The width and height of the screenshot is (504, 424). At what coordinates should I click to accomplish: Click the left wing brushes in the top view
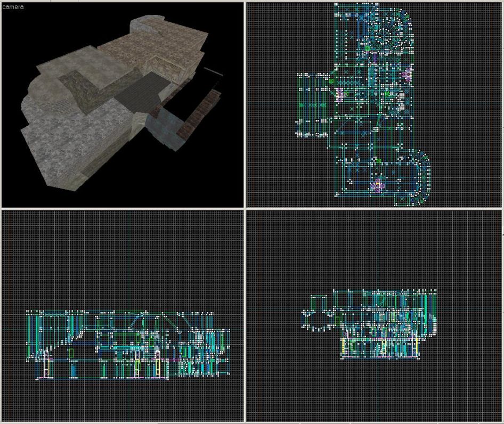point(312,105)
